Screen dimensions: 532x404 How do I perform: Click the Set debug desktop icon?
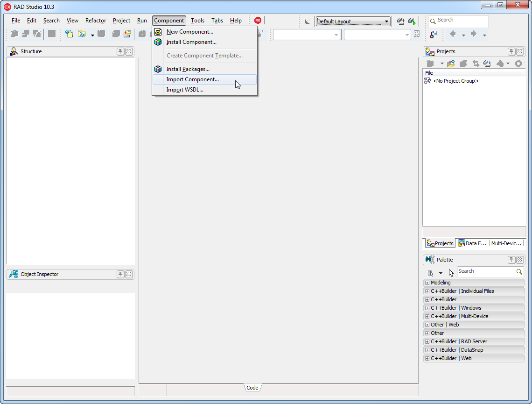[412, 21]
